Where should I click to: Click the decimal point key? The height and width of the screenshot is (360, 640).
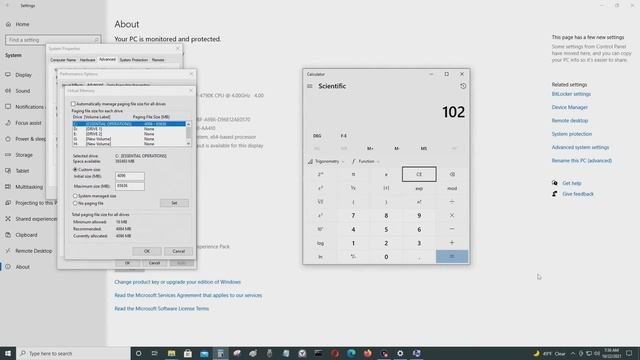pos(419,257)
